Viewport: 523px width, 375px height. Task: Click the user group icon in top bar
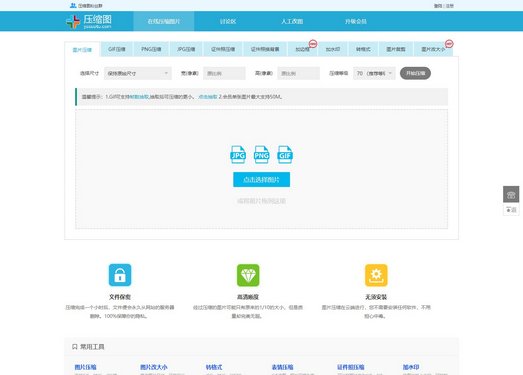point(73,5)
